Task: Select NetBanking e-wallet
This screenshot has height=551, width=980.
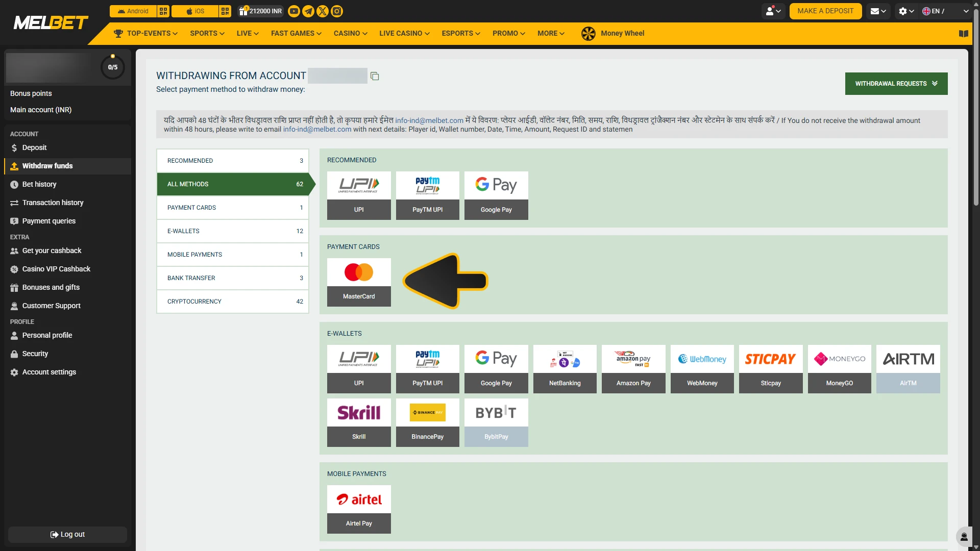Action: [x=565, y=369]
